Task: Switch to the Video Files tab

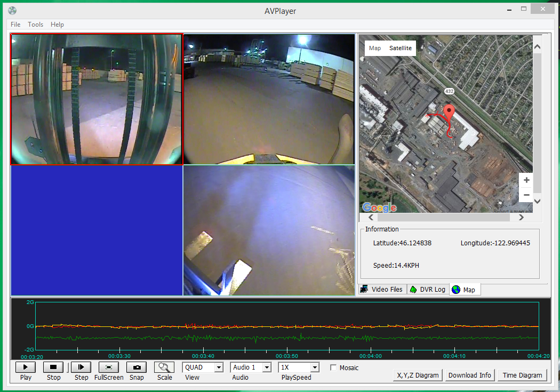Action: (382, 290)
